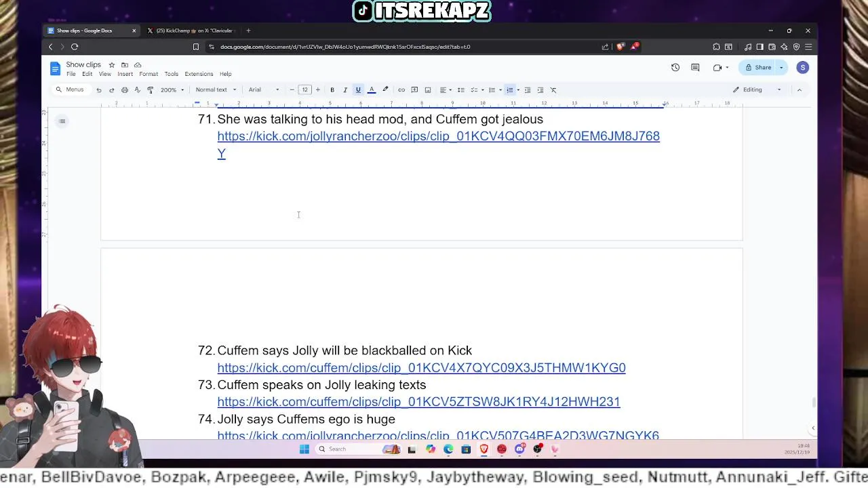Open bulleted list options dropdown
This screenshot has height=488, width=868.
(500, 90)
